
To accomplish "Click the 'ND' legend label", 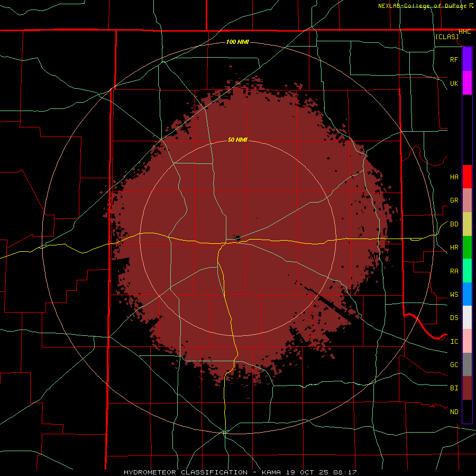I will tap(454, 412).
